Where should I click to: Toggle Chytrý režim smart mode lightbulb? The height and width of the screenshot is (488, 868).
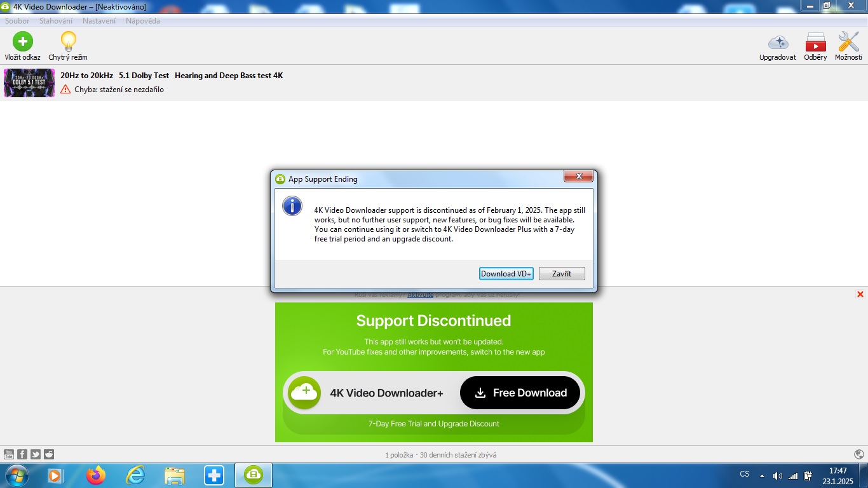point(68,42)
